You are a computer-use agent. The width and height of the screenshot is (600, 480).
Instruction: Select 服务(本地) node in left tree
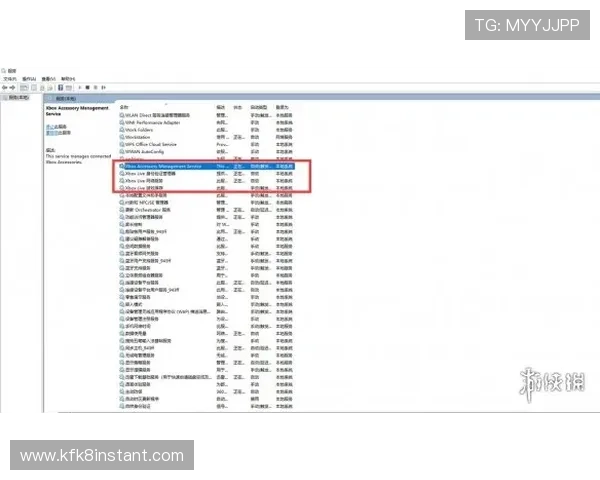pyautogui.click(x=18, y=98)
